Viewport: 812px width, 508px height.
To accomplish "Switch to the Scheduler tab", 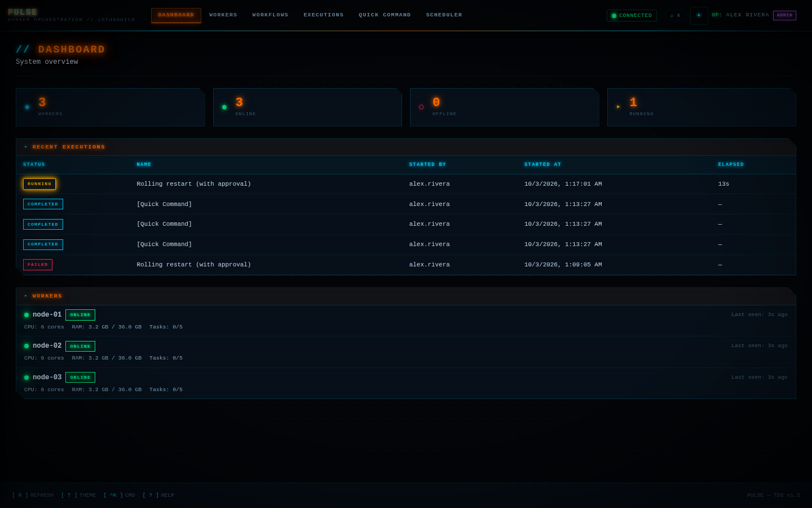I will [444, 15].
